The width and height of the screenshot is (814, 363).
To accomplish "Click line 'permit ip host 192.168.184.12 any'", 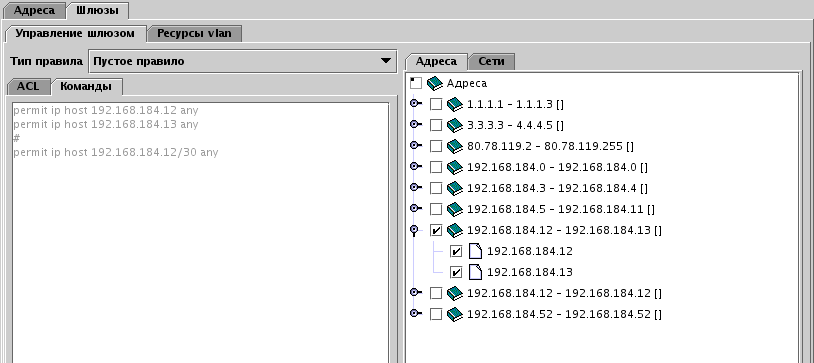I will tap(106, 111).
